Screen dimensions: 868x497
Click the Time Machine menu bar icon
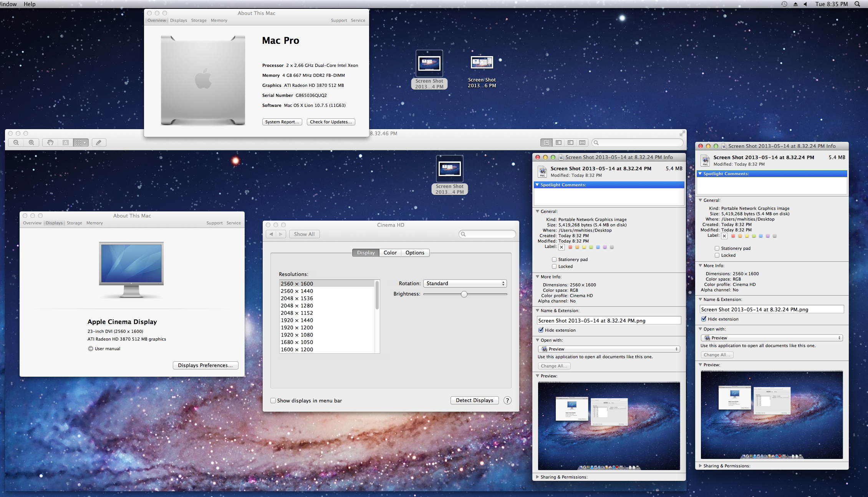point(784,4)
